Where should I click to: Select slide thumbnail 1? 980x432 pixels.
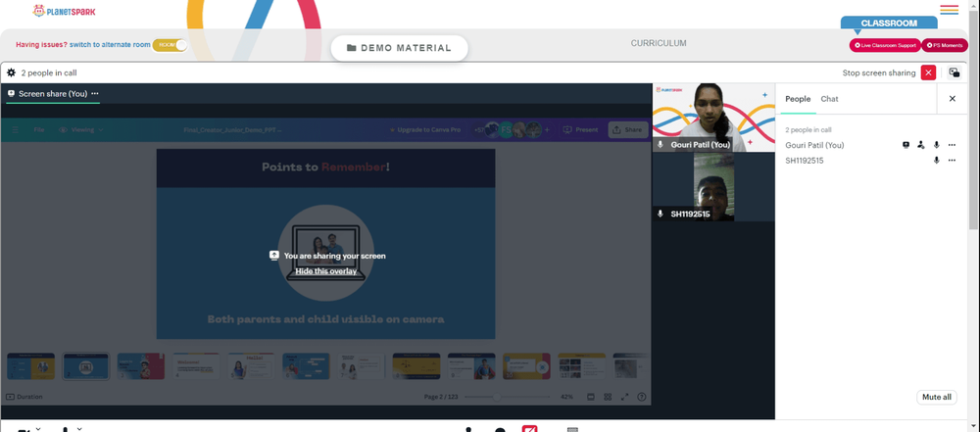[x=30, y=366]
